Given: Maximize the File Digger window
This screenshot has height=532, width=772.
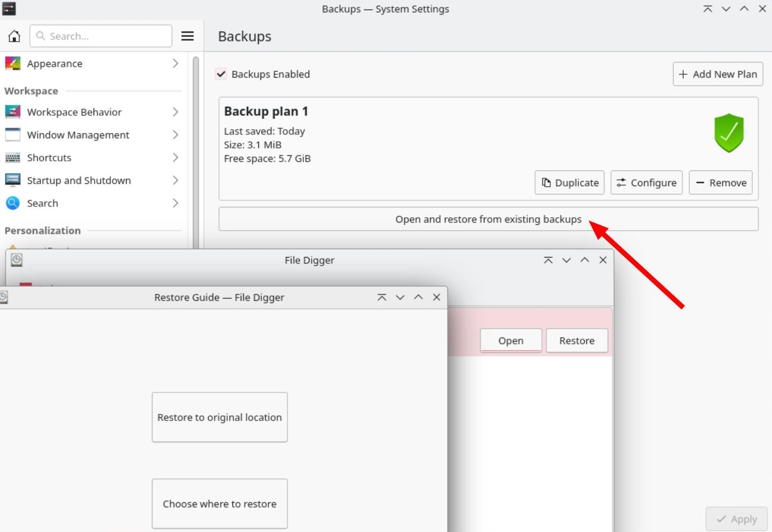Looking at the screenshot, I should coord(585,260).
